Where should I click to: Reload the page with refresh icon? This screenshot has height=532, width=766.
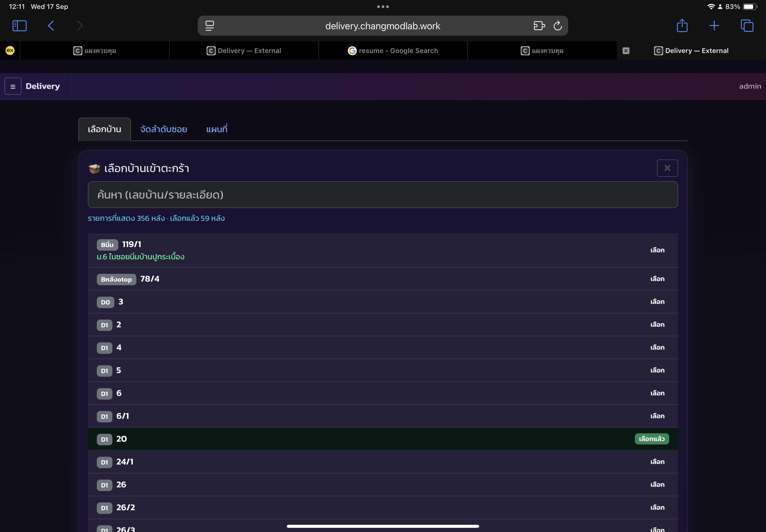pos(558,26)
